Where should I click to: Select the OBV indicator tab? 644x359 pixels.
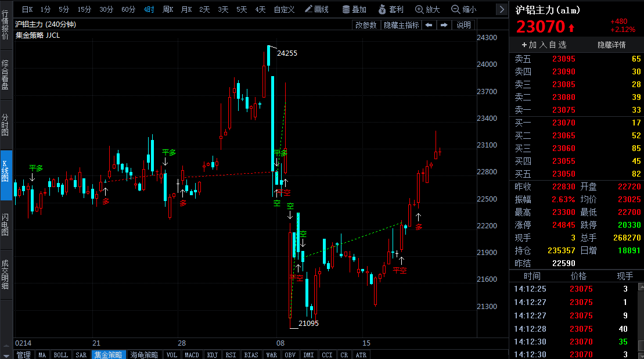click(290, 354)
